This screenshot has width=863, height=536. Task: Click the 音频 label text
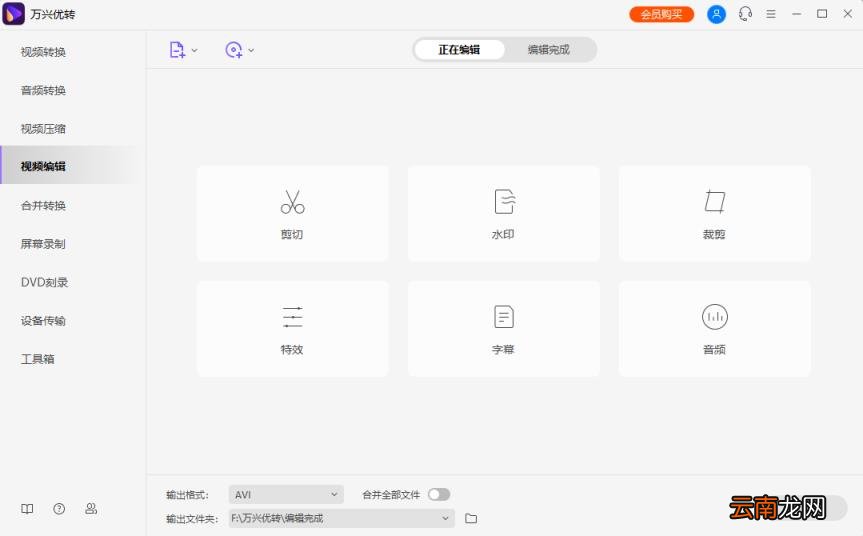point(714,349)
